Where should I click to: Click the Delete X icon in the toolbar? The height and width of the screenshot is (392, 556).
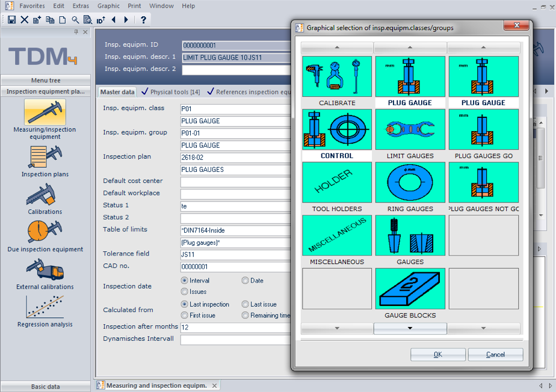pyautogui.click(x=24, y=19)
